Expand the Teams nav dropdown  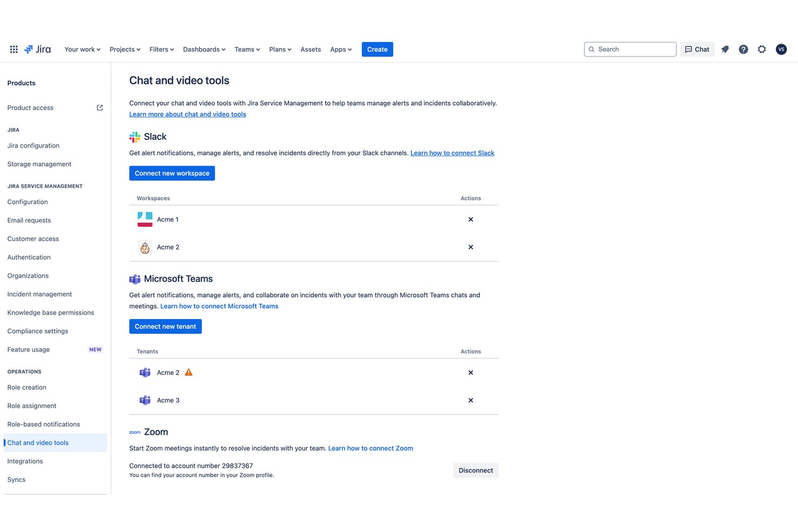[247, 50]
